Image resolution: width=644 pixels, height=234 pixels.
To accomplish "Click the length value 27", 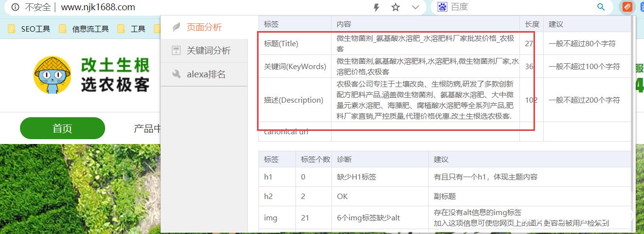I will click(529, 43).
